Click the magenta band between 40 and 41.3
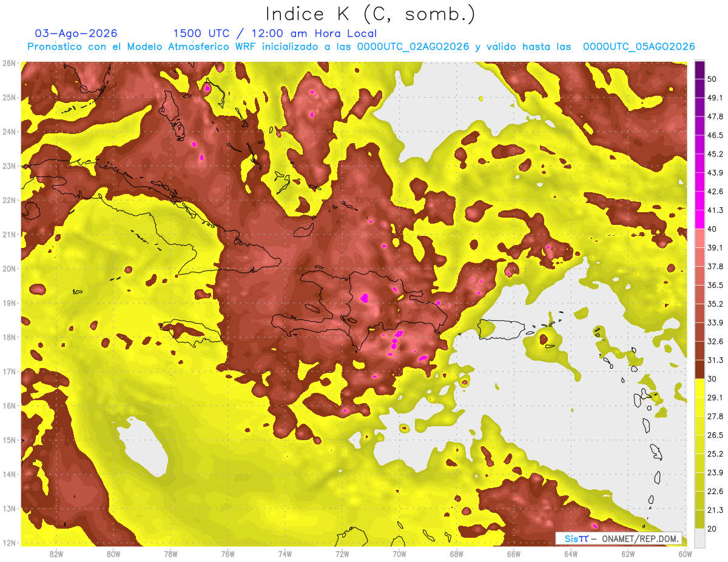The width and height of the screenshot is (728, 562). (x=699, y=219)
